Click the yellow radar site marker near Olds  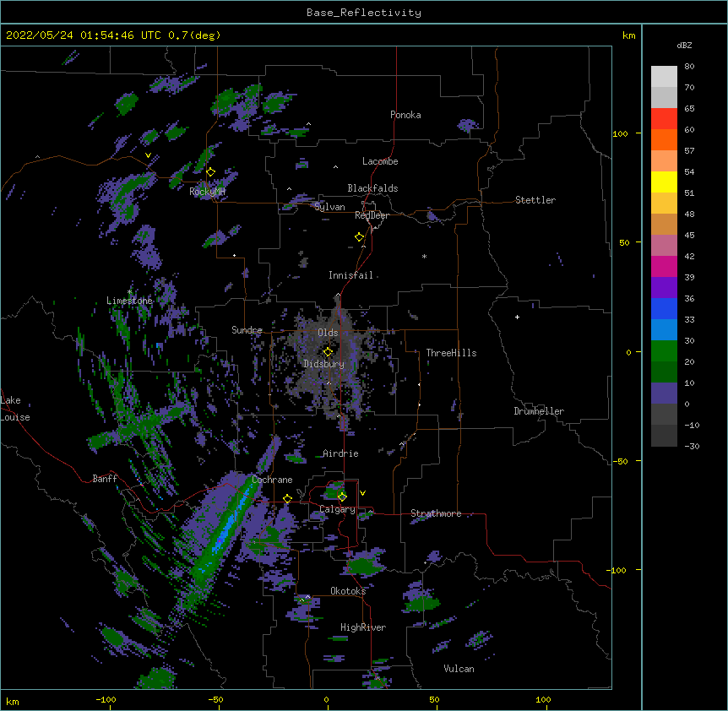point(328,352)
